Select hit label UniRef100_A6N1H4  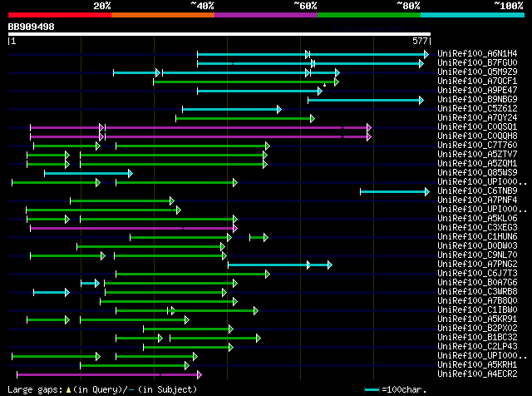(x=477, y=54)
